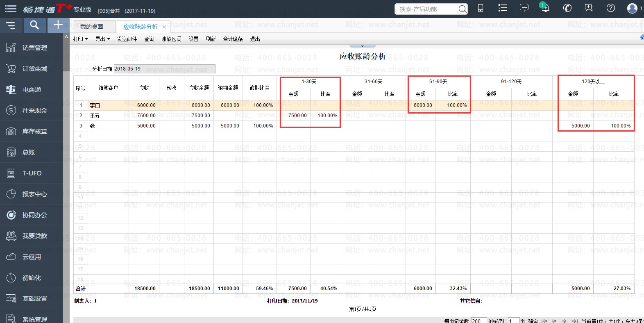Click the telephone support icon
This screenshot has height=323, width=644.
[x=567, y=8]
